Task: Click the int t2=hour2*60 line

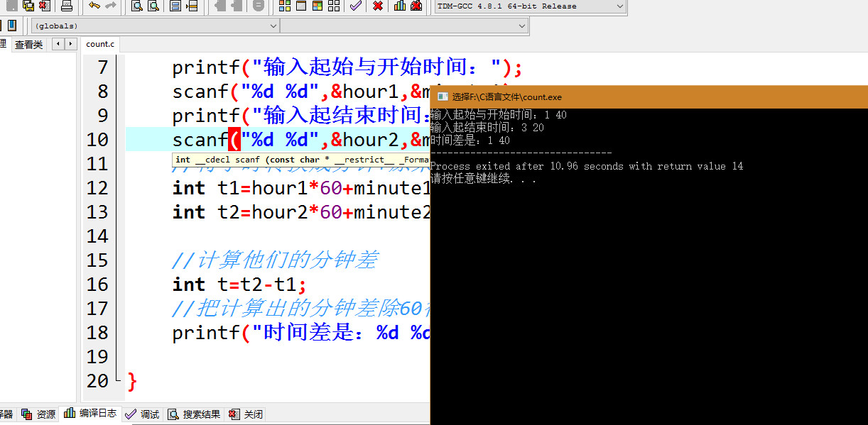Action: click(301, 212)
